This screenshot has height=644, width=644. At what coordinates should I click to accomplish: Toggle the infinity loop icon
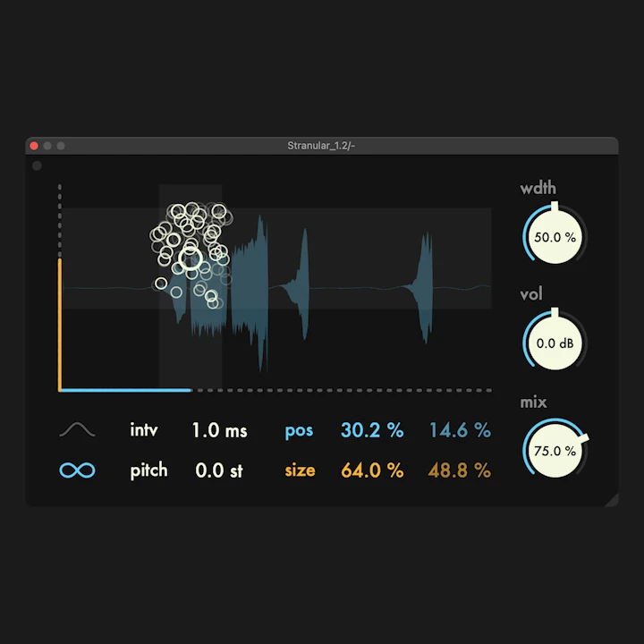[x=77, y=470]
